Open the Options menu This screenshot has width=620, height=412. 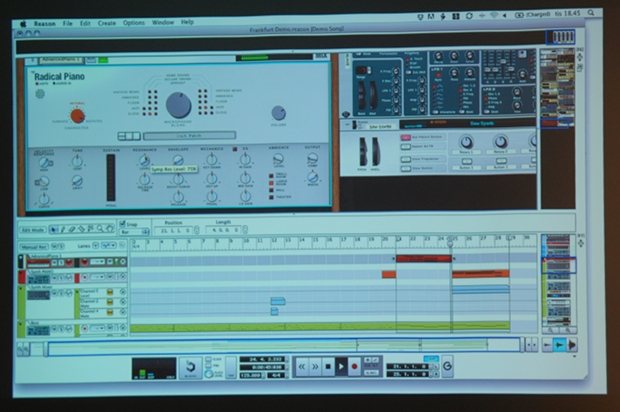(134, 23)
